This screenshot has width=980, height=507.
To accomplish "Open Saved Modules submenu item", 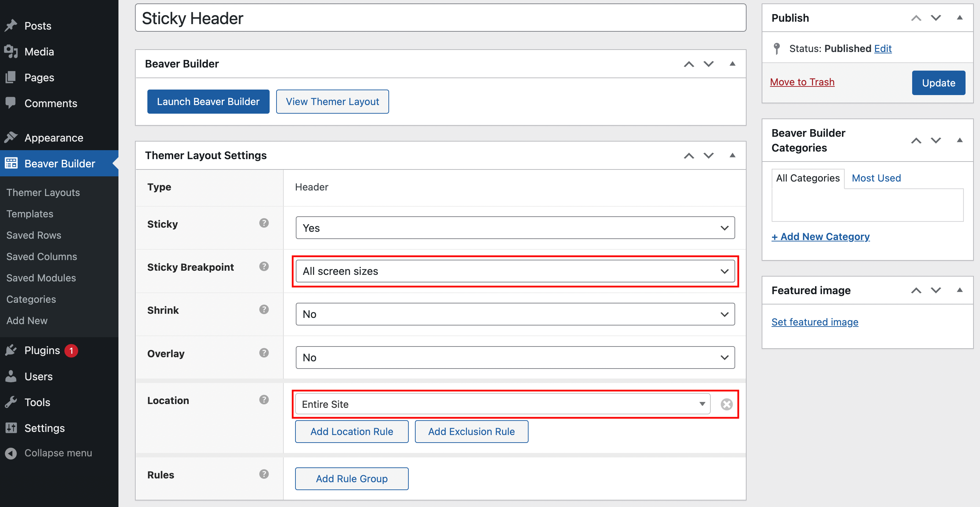I will pyautogui.click(x=41, y=278).
